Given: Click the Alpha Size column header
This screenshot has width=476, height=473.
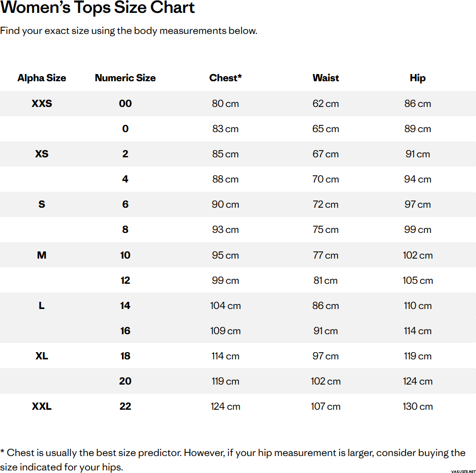Looking at the screenshot, I should [42, 78].
